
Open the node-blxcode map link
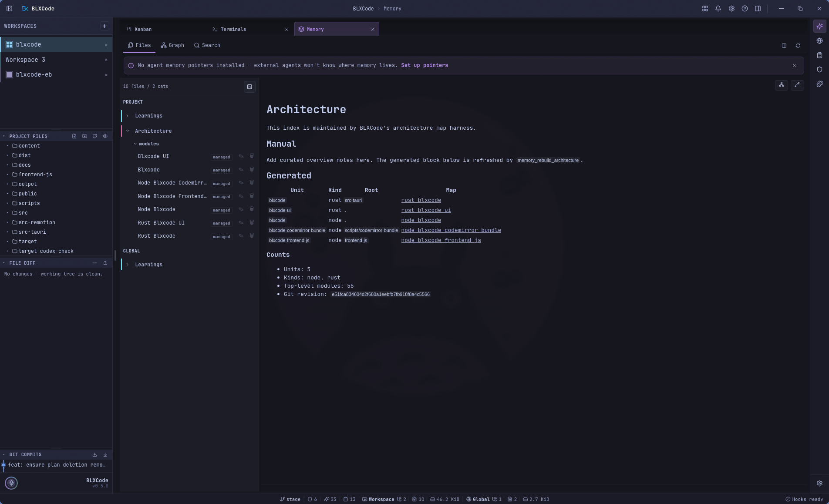[421, 220]
